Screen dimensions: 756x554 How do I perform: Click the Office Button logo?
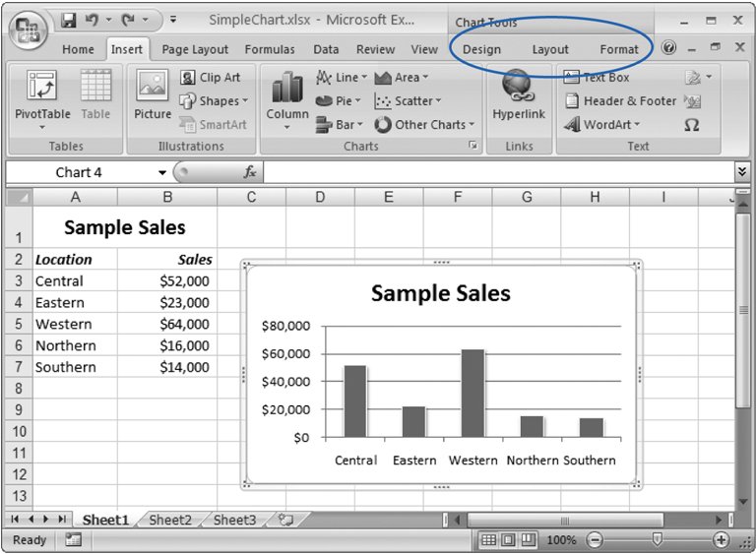tap(28, 27)
